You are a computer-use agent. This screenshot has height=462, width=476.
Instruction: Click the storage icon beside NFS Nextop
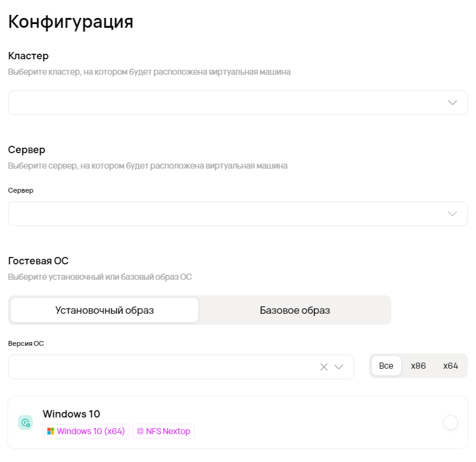coord(140,431)
